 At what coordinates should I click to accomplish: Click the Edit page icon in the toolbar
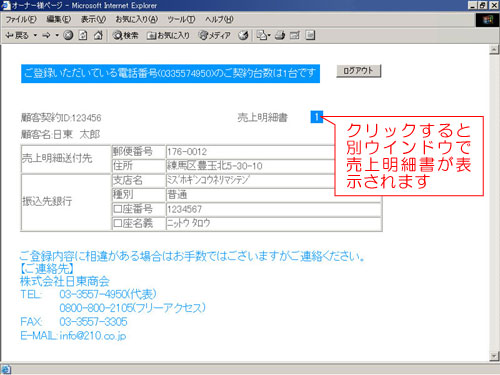pyautogui.click(x=295, y=35)
